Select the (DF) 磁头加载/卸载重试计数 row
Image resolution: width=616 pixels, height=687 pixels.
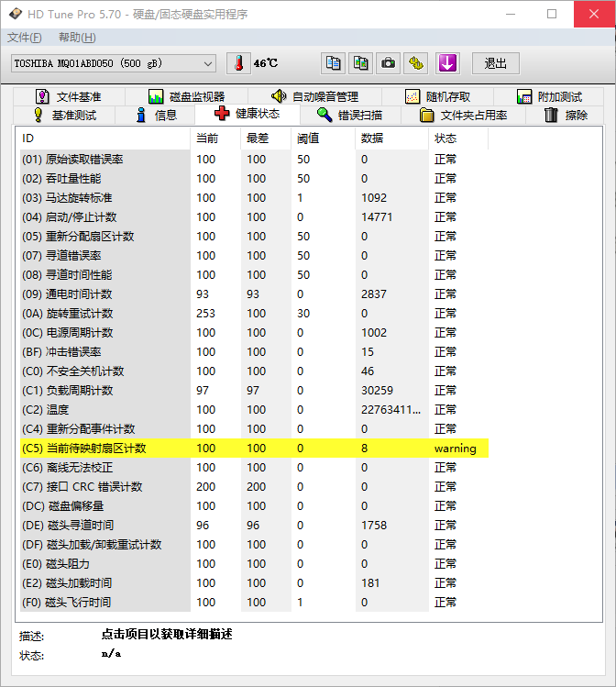pos(254,545)
